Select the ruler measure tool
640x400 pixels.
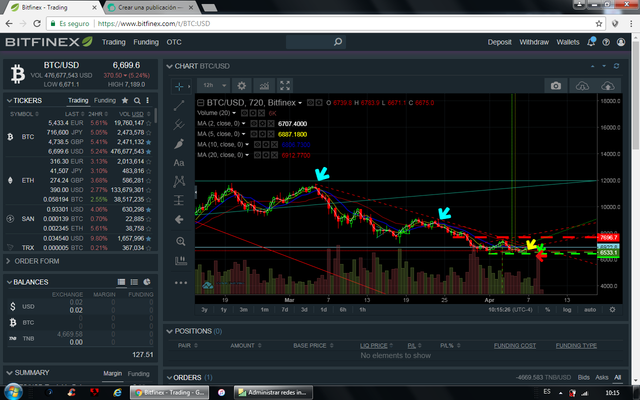[180, 261]
